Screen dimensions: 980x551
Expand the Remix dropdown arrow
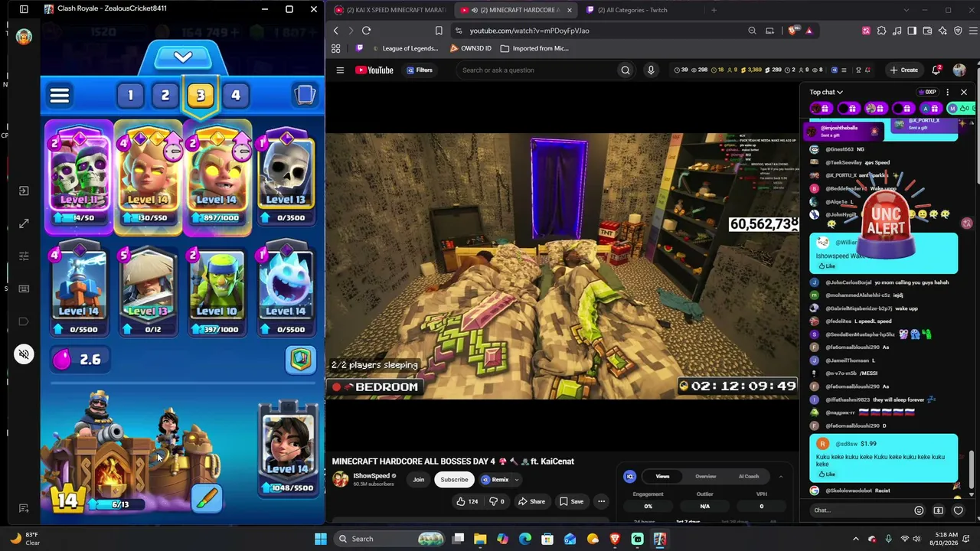tap(517, 480)
